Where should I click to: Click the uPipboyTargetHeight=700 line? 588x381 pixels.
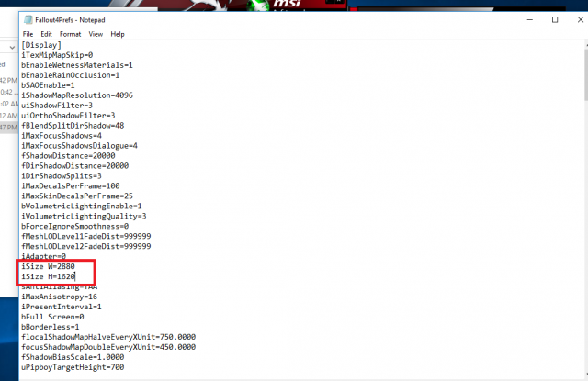[x=73, y=367]
